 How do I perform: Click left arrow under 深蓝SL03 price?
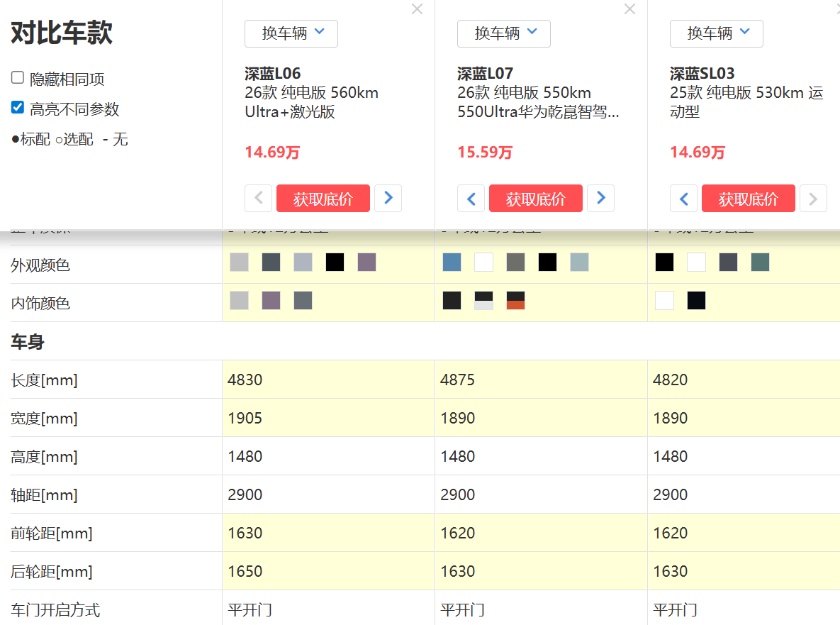[684, 199]
